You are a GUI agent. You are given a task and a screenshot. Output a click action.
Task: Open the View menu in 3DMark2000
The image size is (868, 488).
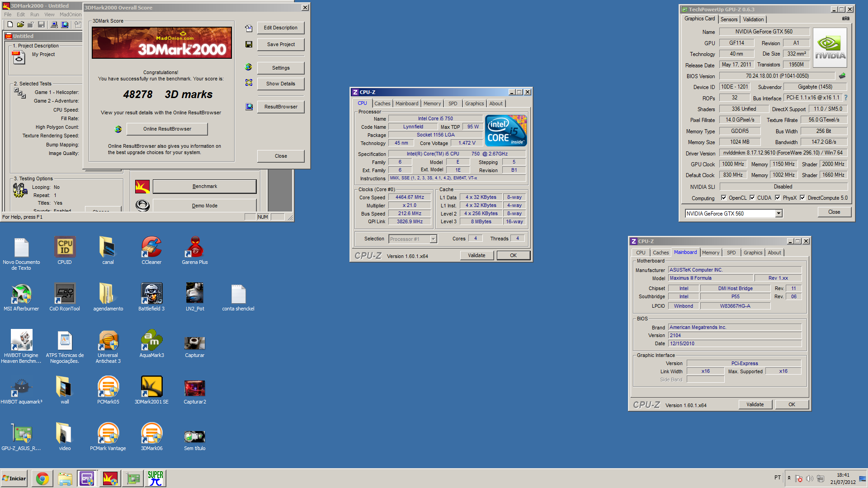[x=49, y=14]
